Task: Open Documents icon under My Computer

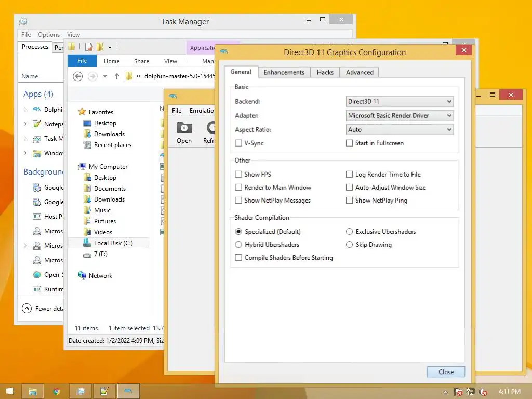Action: (87, 188)
